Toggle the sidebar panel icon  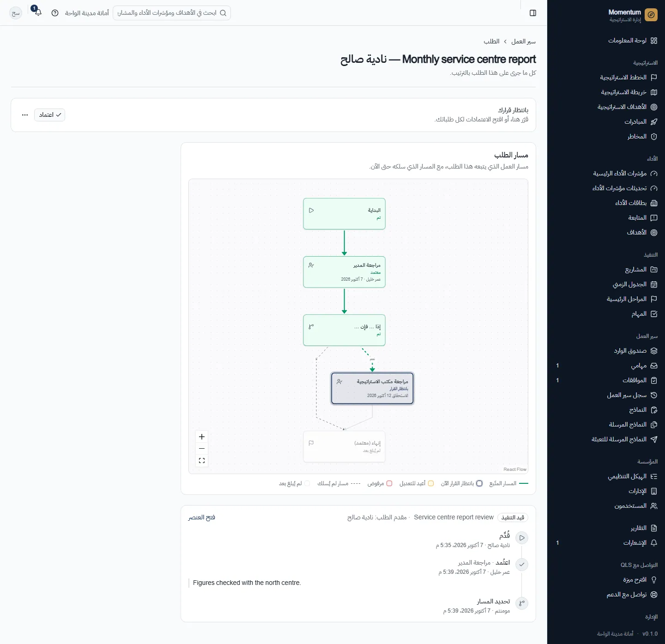click(x=533, y=13)
